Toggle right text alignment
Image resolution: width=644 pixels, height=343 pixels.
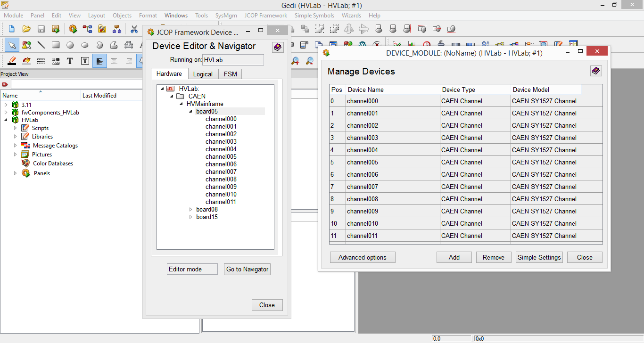(x=129, y=61)
